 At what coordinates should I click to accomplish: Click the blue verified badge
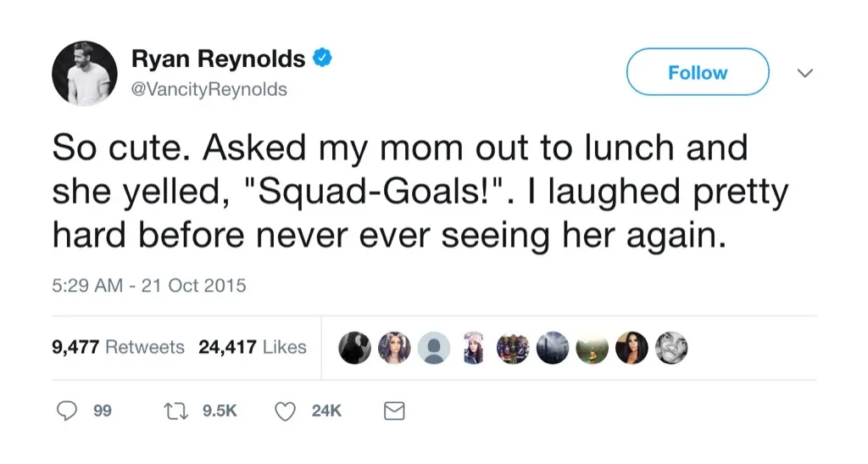coord(322,59)
